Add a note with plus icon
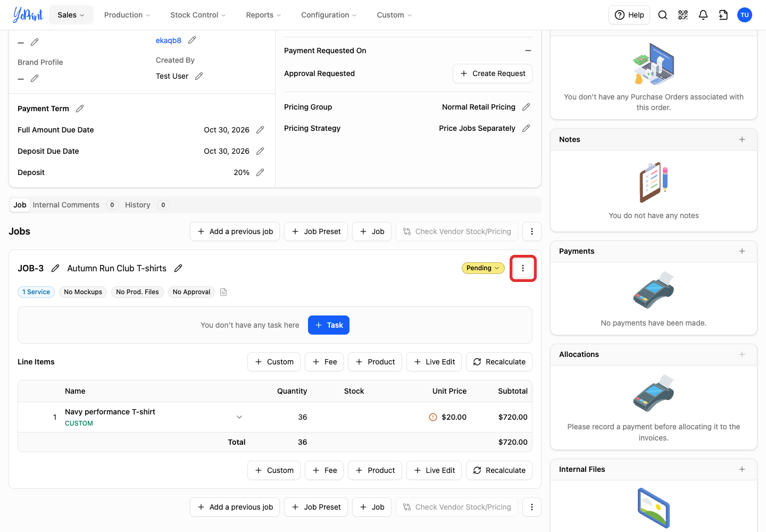Screen dimensions: 766x532 (x=742, y=139)
